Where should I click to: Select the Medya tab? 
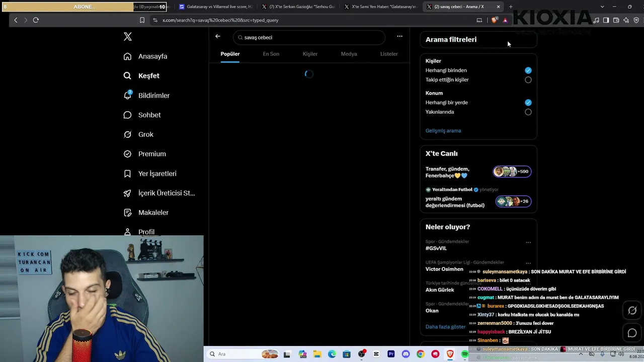(x=349, y=54)
